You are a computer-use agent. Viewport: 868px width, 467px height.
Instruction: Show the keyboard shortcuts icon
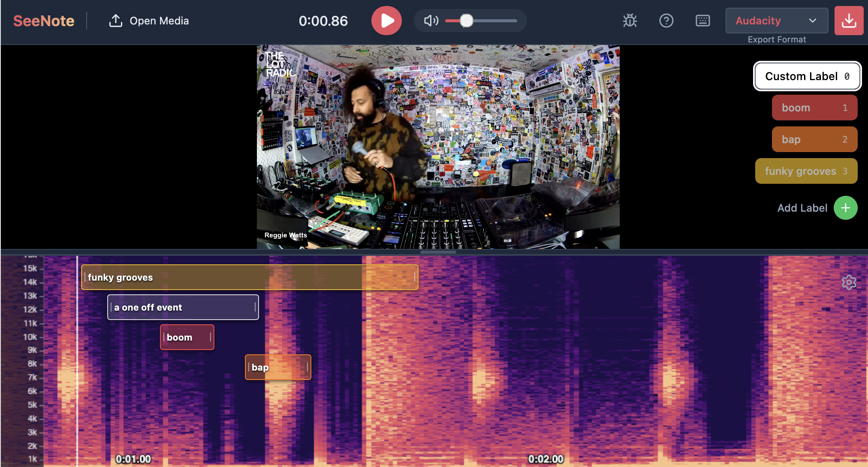[702, 21]
